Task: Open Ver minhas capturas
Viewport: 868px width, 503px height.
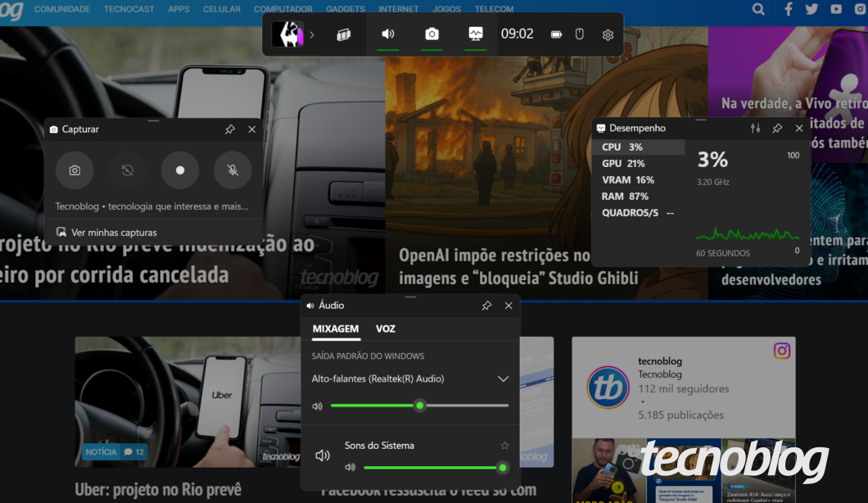Action: tap(113, 233)
